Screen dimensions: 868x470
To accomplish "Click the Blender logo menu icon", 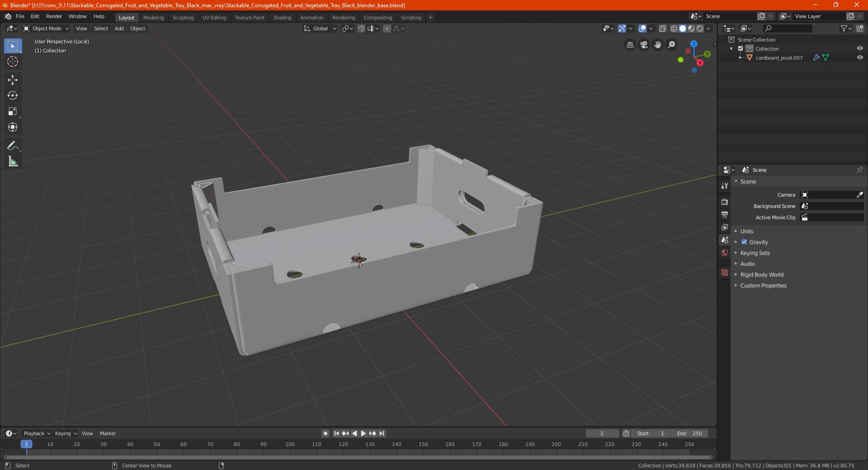I will [8, 16].
